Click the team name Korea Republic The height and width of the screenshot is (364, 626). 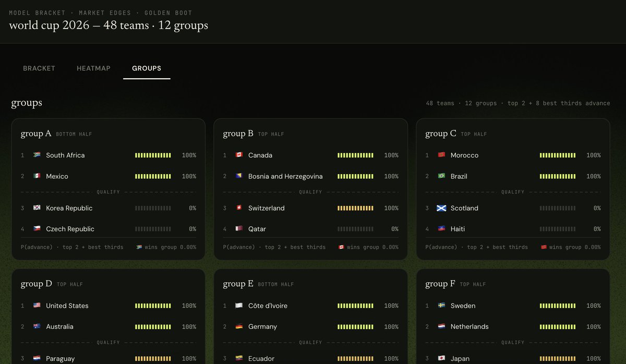(x=69, y=208)
